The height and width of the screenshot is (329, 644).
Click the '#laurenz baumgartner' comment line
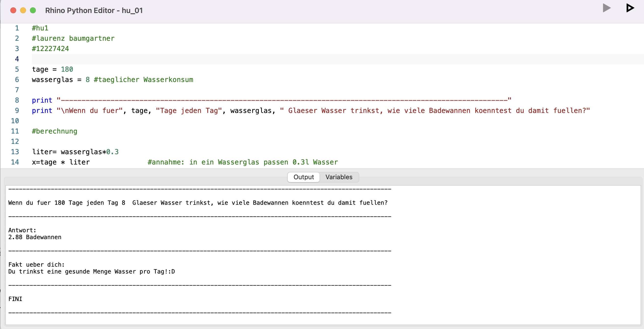(73, 38)
